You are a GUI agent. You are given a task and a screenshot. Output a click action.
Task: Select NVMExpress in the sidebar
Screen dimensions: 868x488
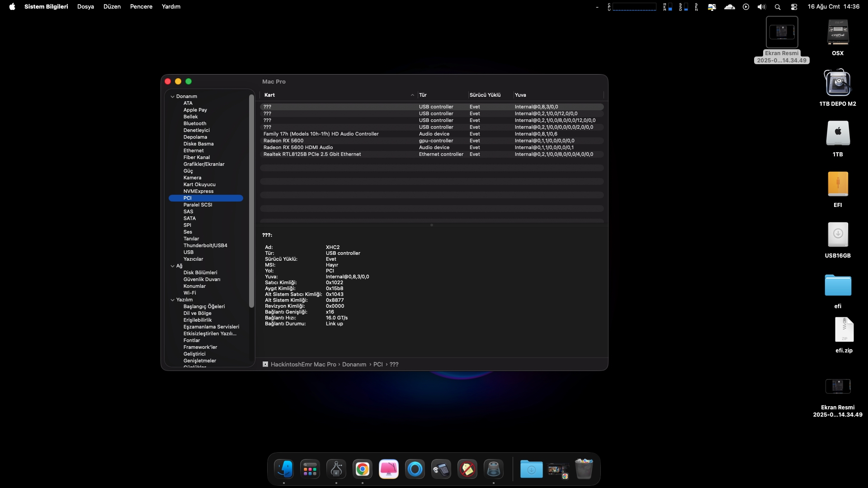coord(198,192)
